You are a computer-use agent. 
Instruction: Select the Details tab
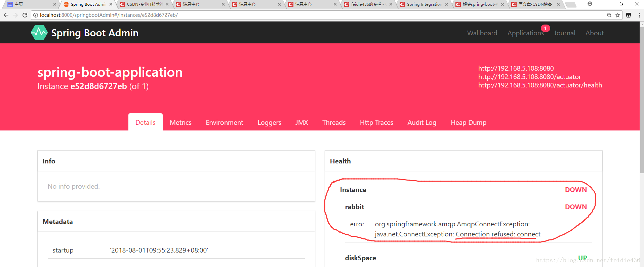(x=146, y=122)
